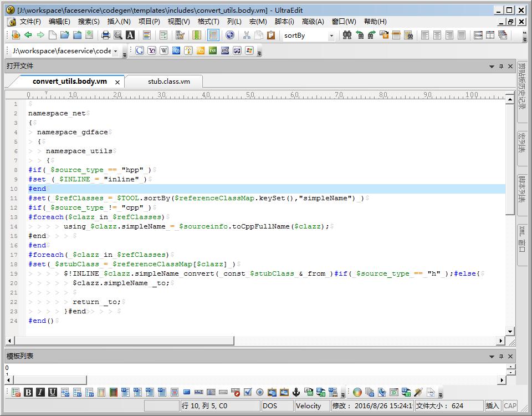Open a file using the folder icon
This screenshot has height=416, width=532.
pyautogui.click(x=65, y=35)
